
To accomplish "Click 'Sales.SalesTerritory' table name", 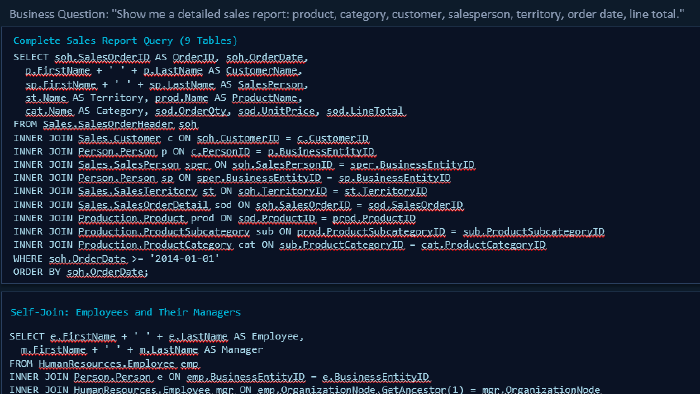I will [x=138, y=191].
